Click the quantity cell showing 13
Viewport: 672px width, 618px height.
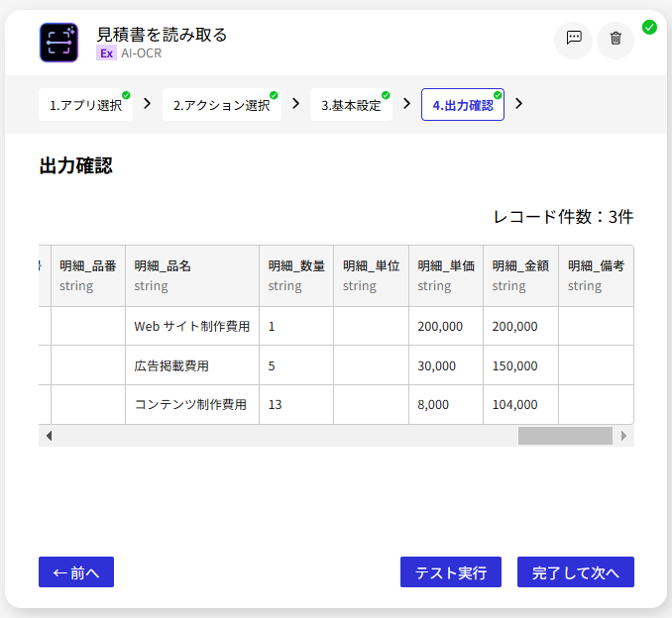[x=296, y=405]
